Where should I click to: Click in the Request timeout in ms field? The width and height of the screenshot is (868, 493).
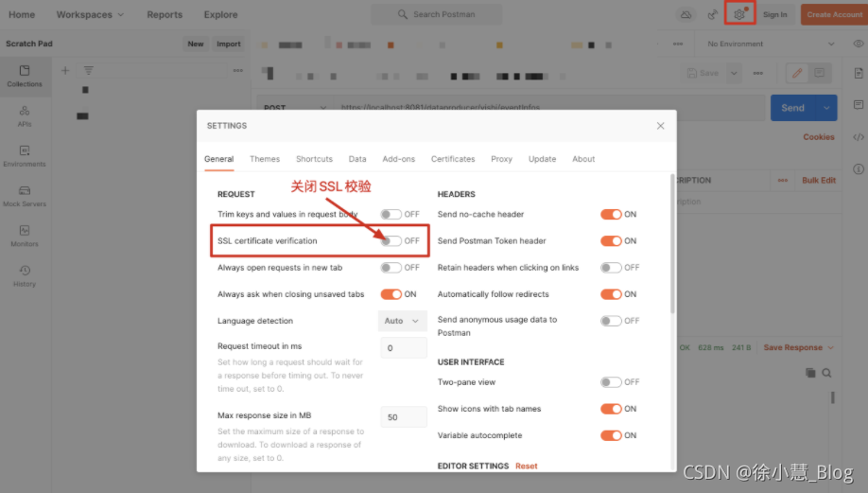click(x=404, y=348)
